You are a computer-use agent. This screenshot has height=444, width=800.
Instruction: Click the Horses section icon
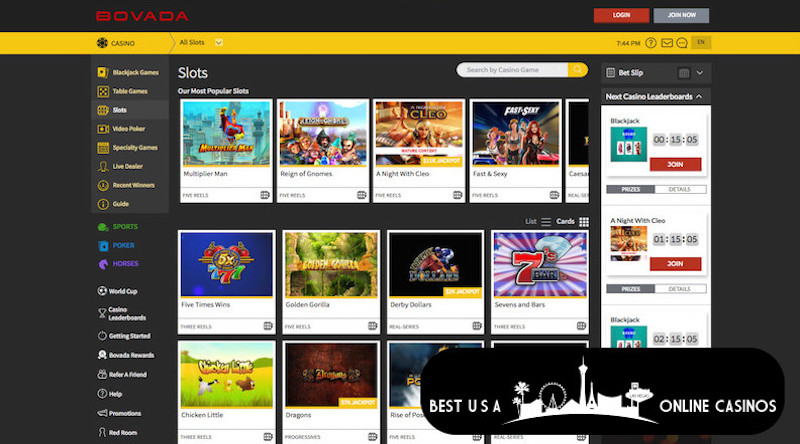[x=103, y=264]
